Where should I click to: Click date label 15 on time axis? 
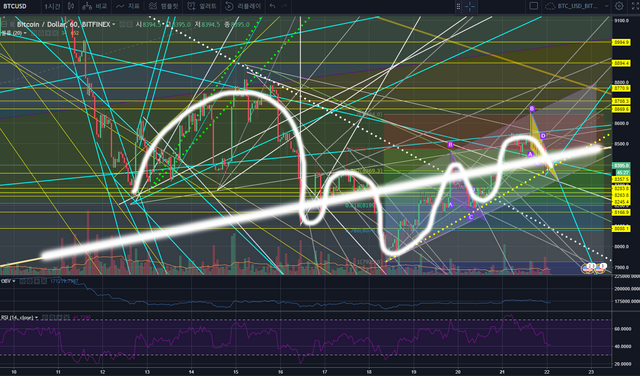click(x=236, y=372)
